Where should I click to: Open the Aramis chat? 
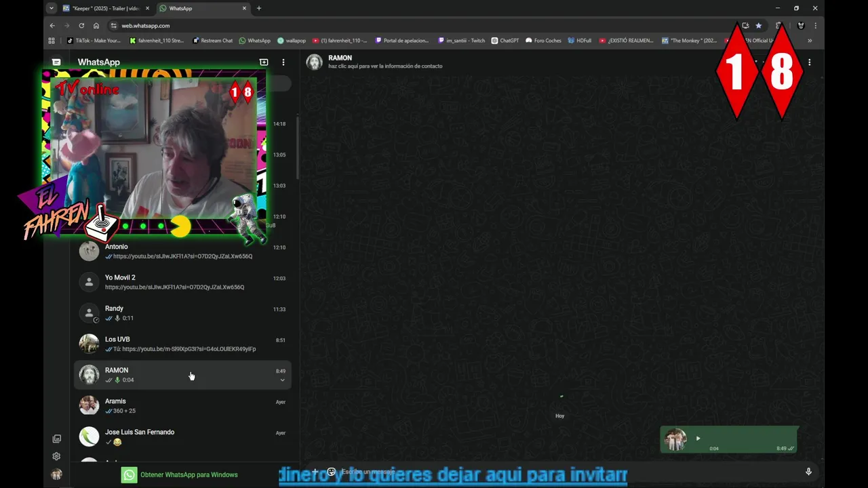click(182, 405)
